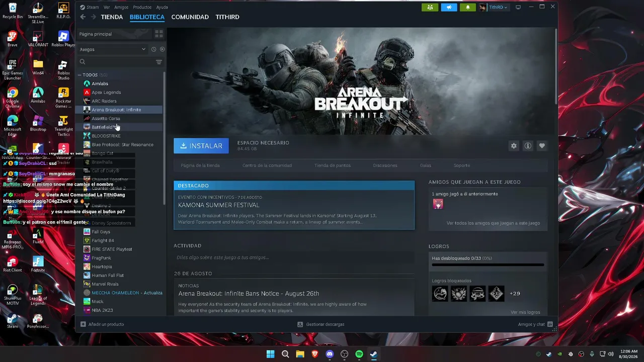Image resolution: width=644 pixels, height=362 pixels.
Task: Show game info for Arena Breakout
Action: 528,146
